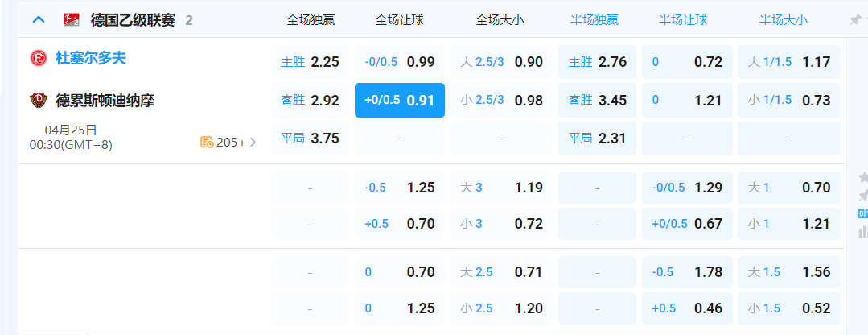This screenshot has height=335, width=868.
Task: Click the 半场让球 column header
Action: coord(683,20)
